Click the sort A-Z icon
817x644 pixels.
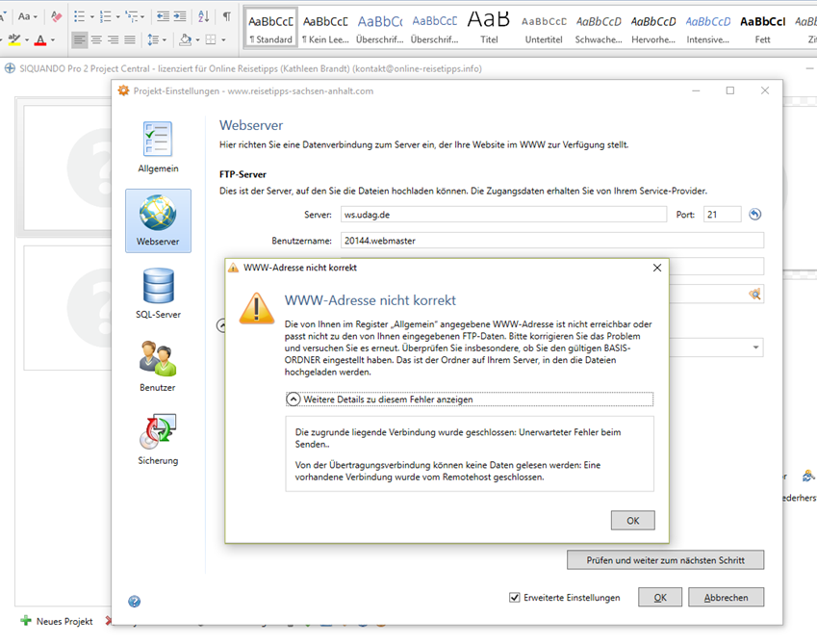203,16
